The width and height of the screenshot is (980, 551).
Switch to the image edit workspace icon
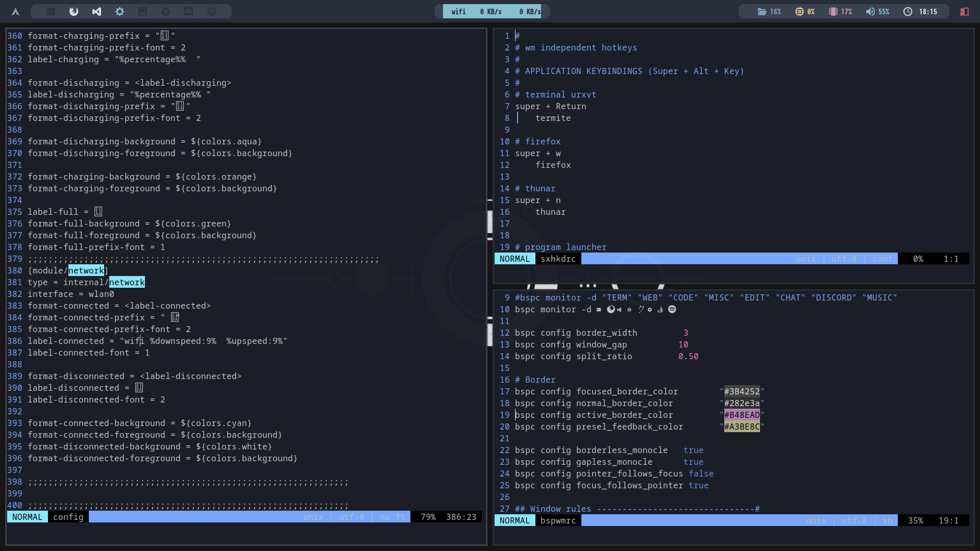coord(142,11)
